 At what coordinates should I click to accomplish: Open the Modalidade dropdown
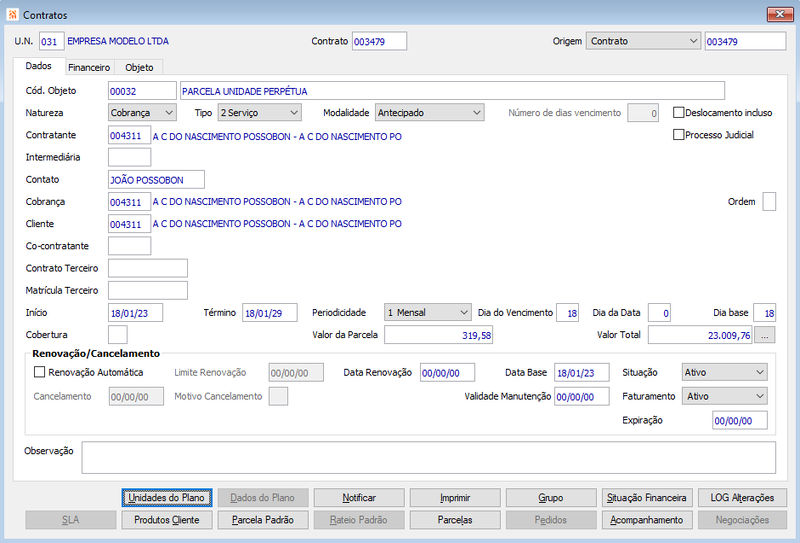coord(430,113)
